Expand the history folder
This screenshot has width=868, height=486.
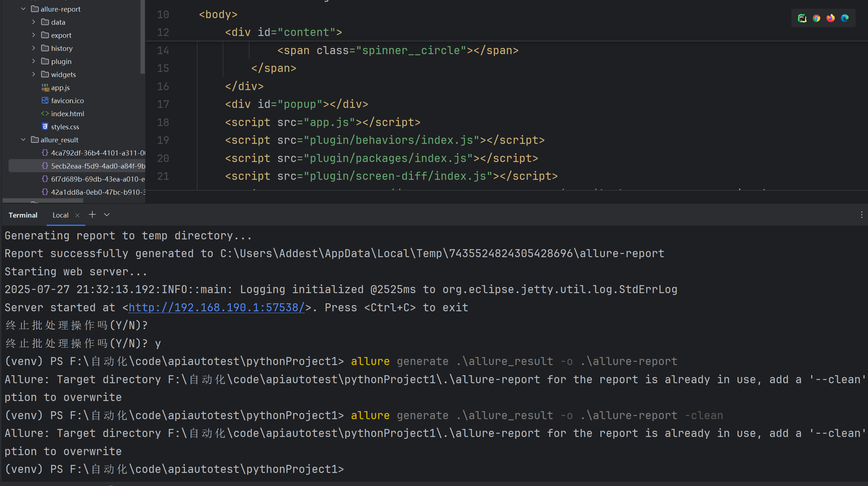pos(33,48)
